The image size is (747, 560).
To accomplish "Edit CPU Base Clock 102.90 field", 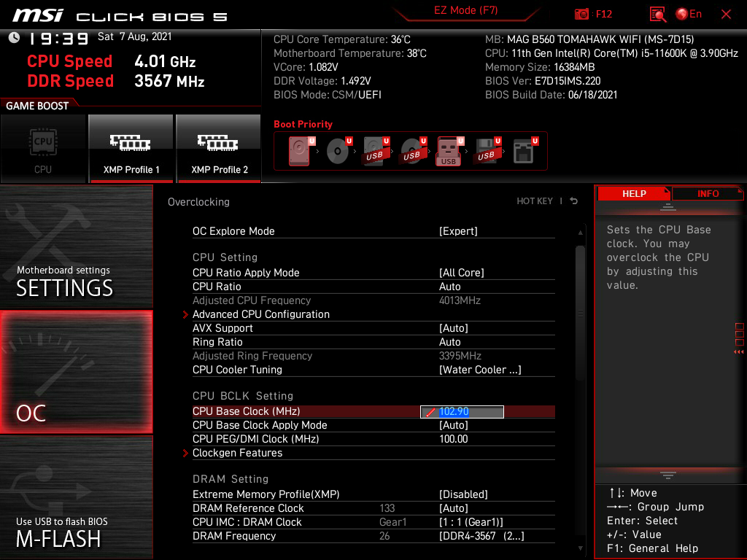I will (x=462, y=412).
